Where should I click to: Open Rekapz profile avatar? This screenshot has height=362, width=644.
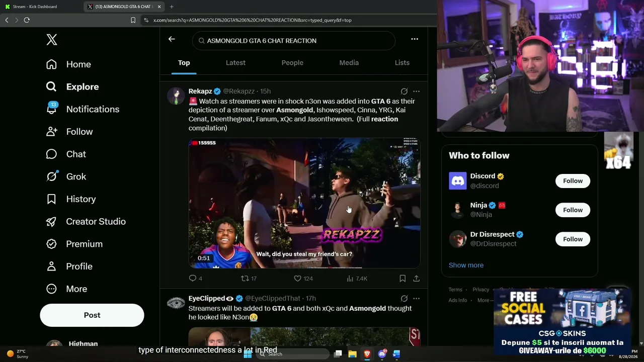(x=176, y=96)
